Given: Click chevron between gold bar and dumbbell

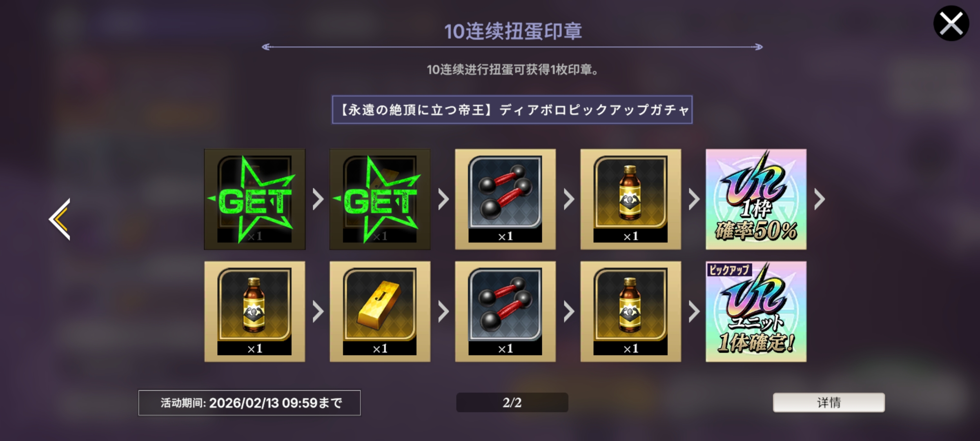Looking at the screenshot, I should click(x=443, y=312).
